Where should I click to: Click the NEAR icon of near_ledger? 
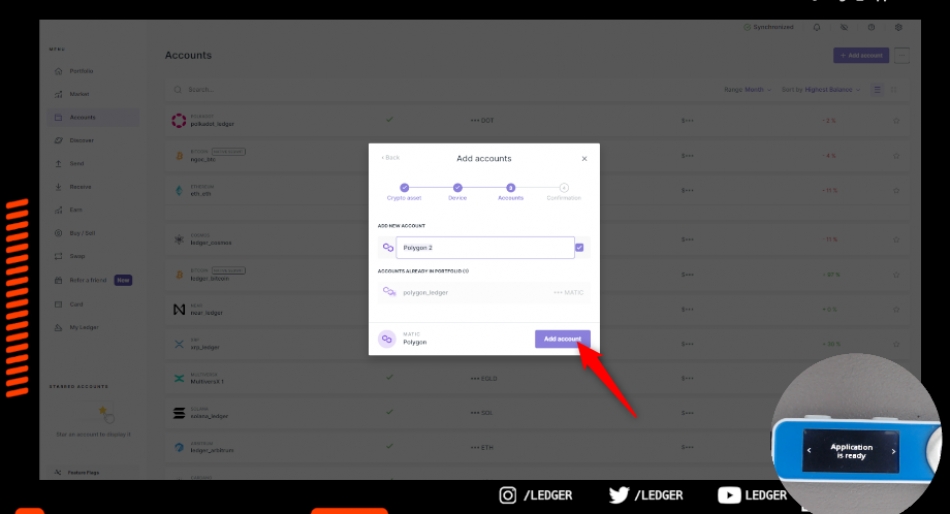coord(179,309)
